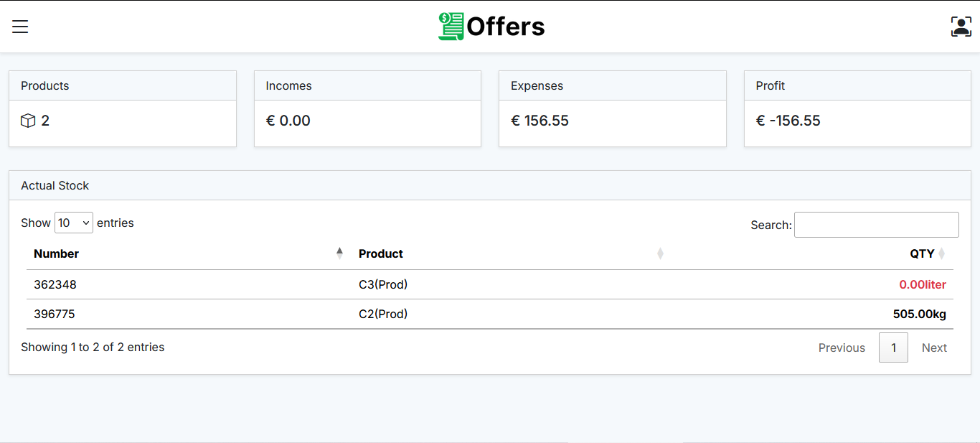
Task: Click the euro value in Profit card
Action: pyautogui.click(x=788, y=121)
